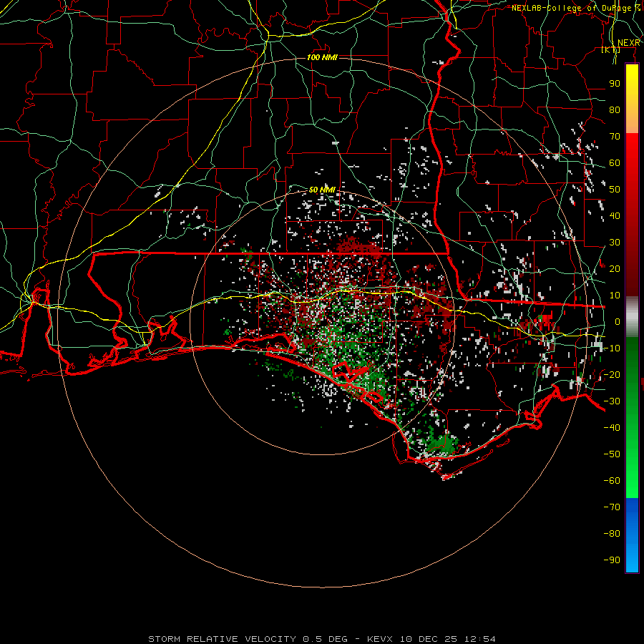Image resolution: width=644 pixels, height=644 pixels.
Task: Select the -60 value on the velocity scale
Action: pos(612,481)
